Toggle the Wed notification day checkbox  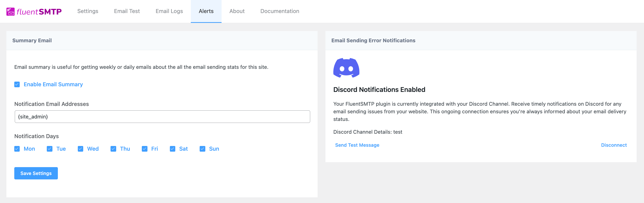click(x=80, y=149)
